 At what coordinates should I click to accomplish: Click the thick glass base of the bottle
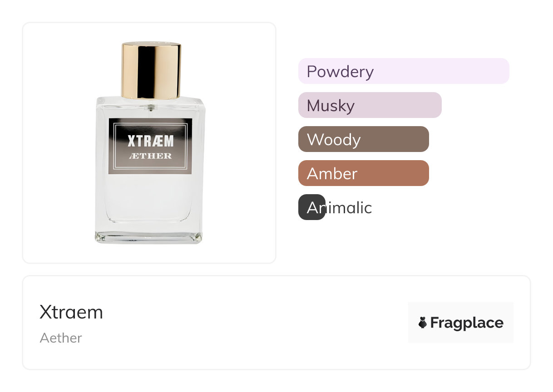[148, 237]
